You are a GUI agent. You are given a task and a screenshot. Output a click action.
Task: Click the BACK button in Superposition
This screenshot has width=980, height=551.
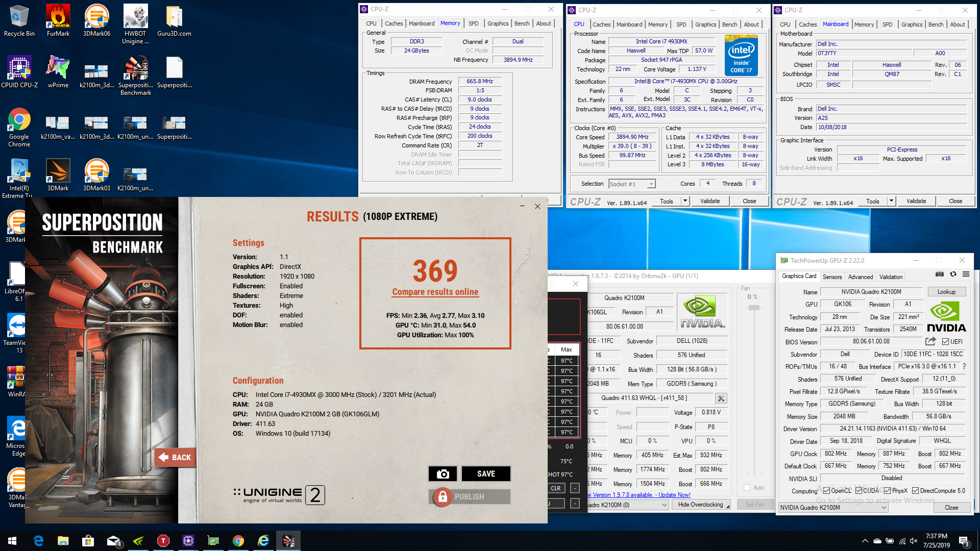click(175, 457)
